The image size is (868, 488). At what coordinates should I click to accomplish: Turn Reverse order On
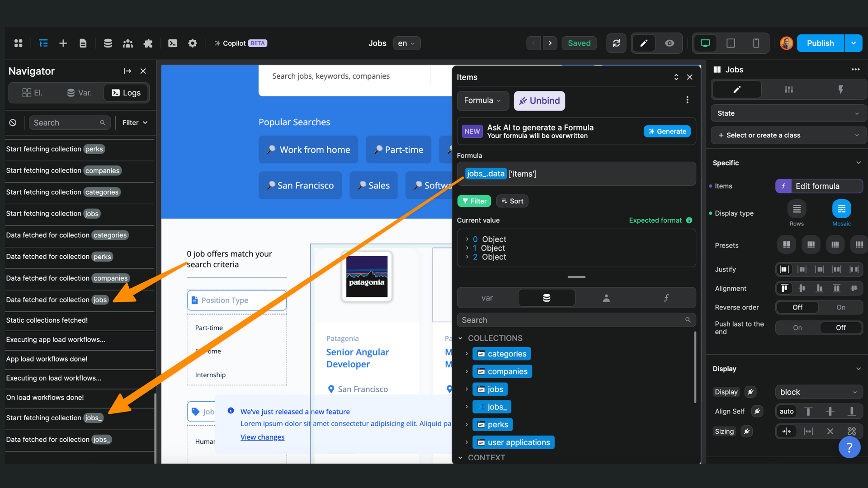coord(840,307)
